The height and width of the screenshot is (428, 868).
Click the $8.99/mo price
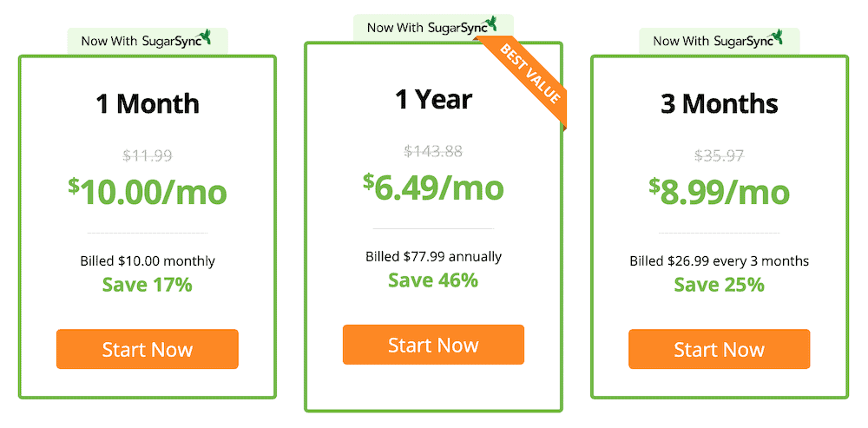click(720, 190)
